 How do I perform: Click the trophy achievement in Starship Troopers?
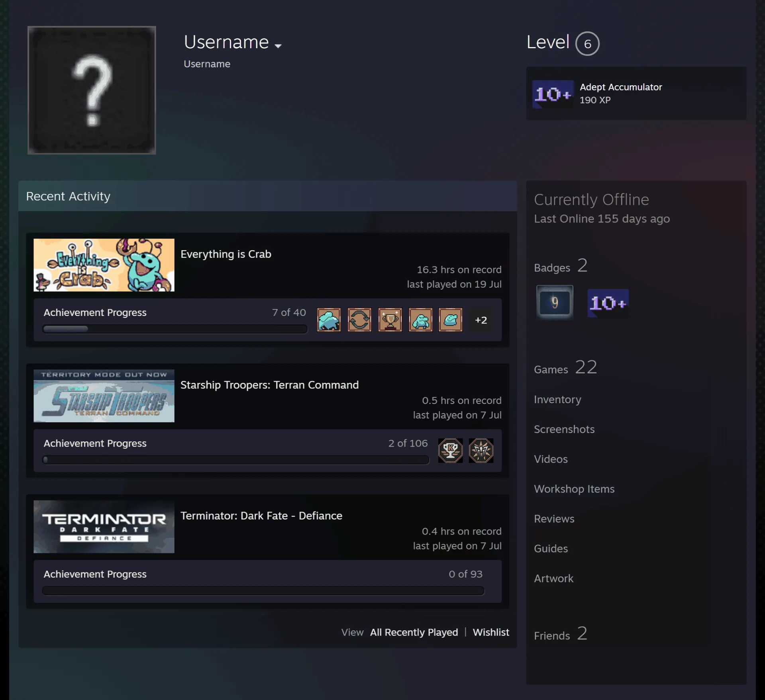451,451
